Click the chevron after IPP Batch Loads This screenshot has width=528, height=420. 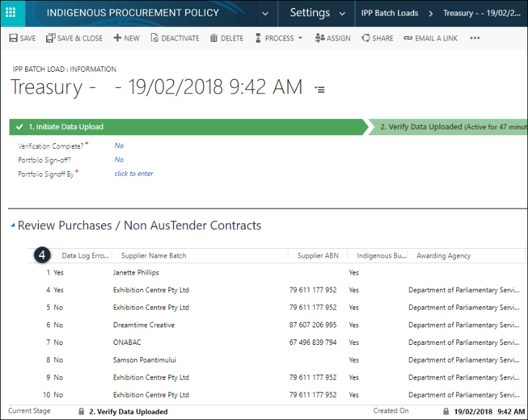[x=431, y=14]
